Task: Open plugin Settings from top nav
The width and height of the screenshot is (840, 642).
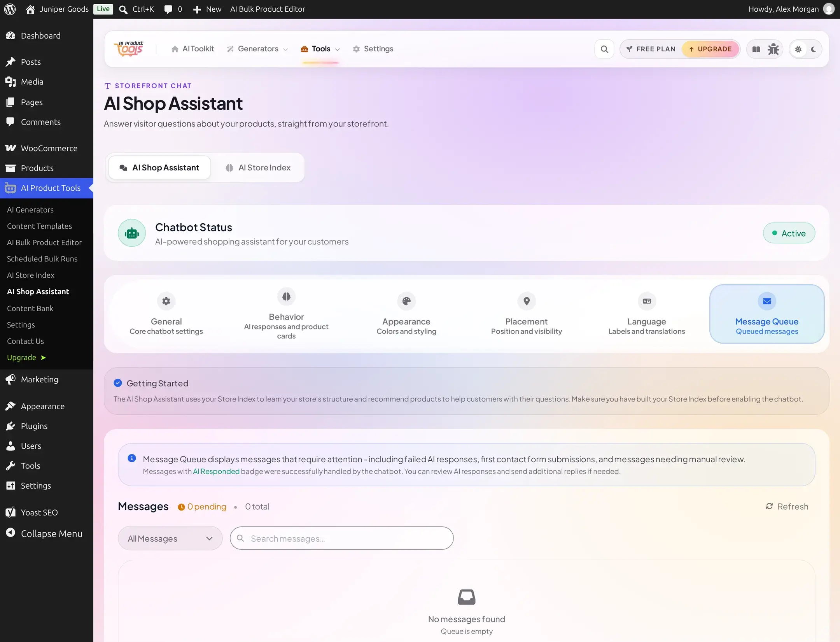Action: click(373, 49)
